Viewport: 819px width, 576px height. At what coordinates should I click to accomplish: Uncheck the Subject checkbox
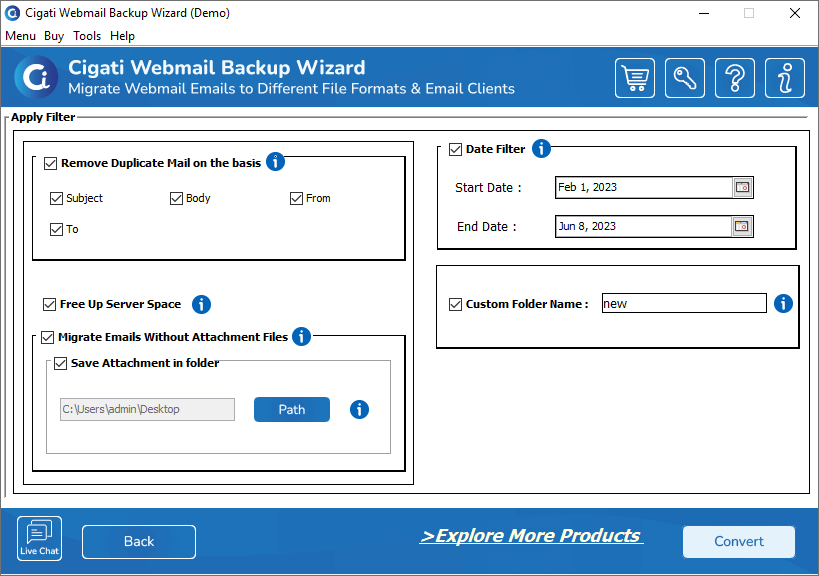56,198
